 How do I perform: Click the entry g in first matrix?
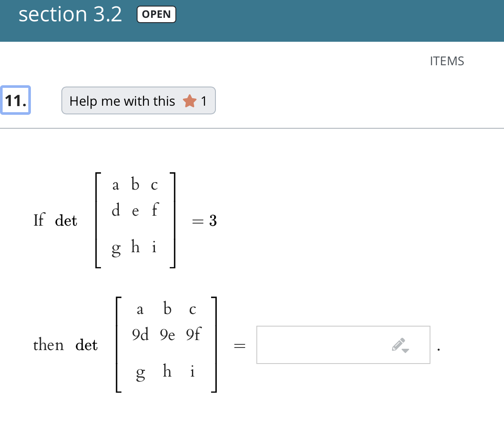[116, 249]
